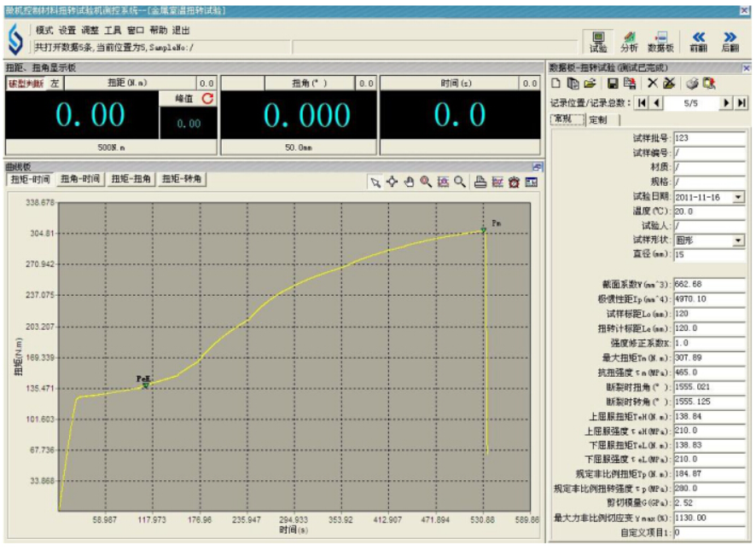Create a new record in data board
Screen dimensions: 756x550
click(556, 84)
